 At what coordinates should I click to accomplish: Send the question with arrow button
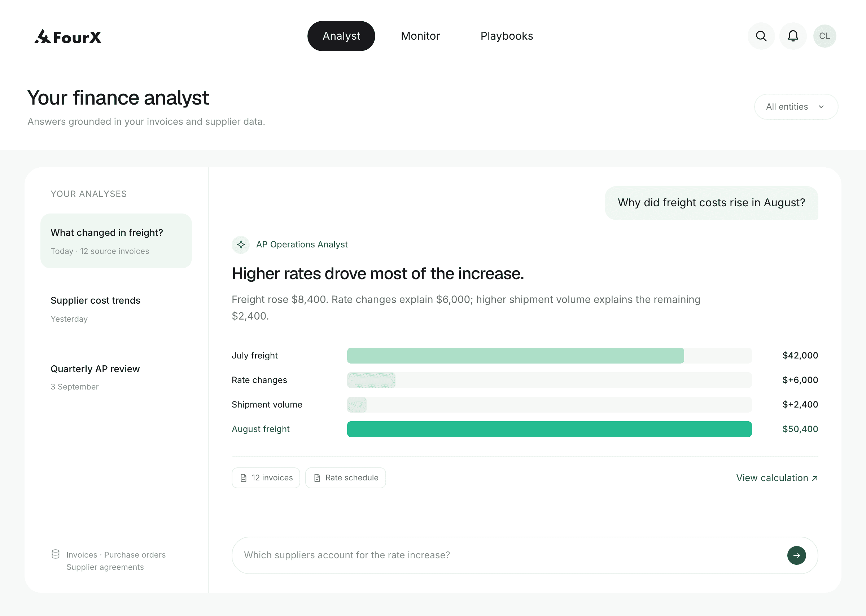[x=796, y=555]
